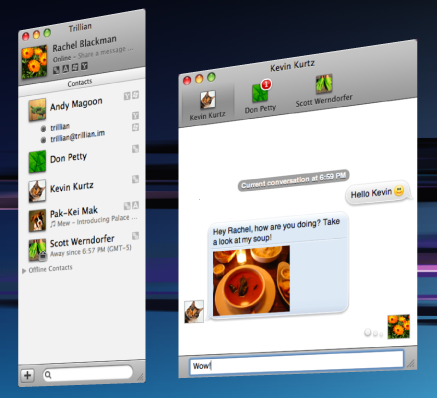437x398 pixels.
Task: Click Scott Werndorfer's avatar in contact list
Action: (37, 250)
